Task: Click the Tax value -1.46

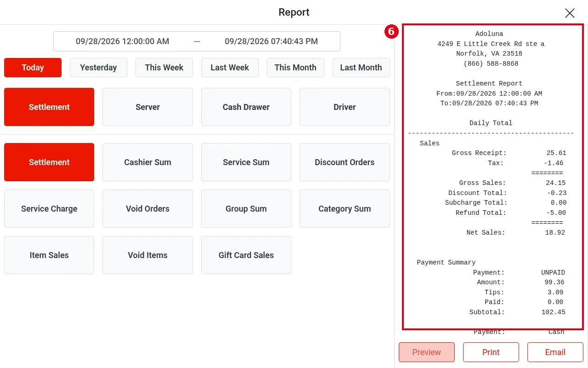Action: [553, 163]
